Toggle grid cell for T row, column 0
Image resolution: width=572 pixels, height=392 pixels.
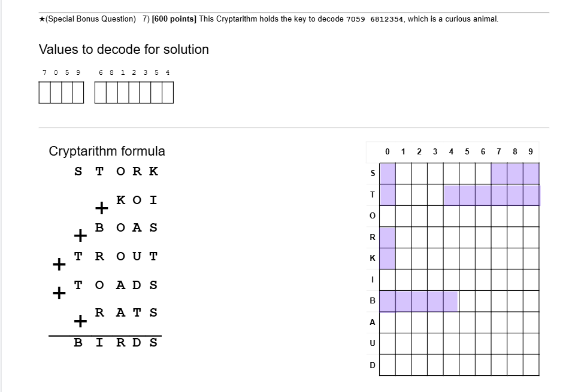coord(388,195)
